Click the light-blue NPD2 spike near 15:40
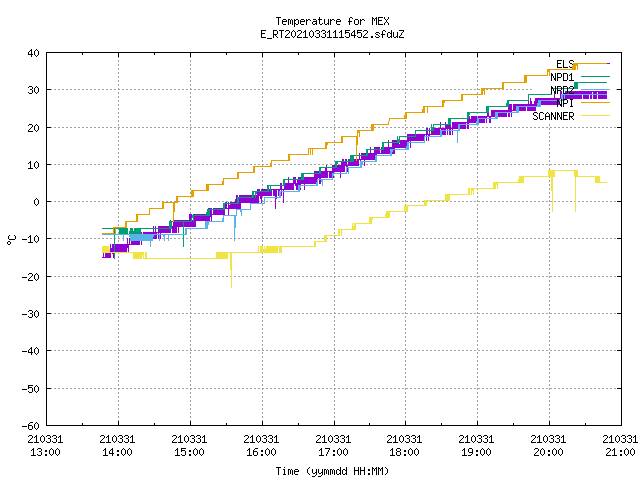Image resolution: width=640 pixels, height=480 pixels. pos(235,227)
